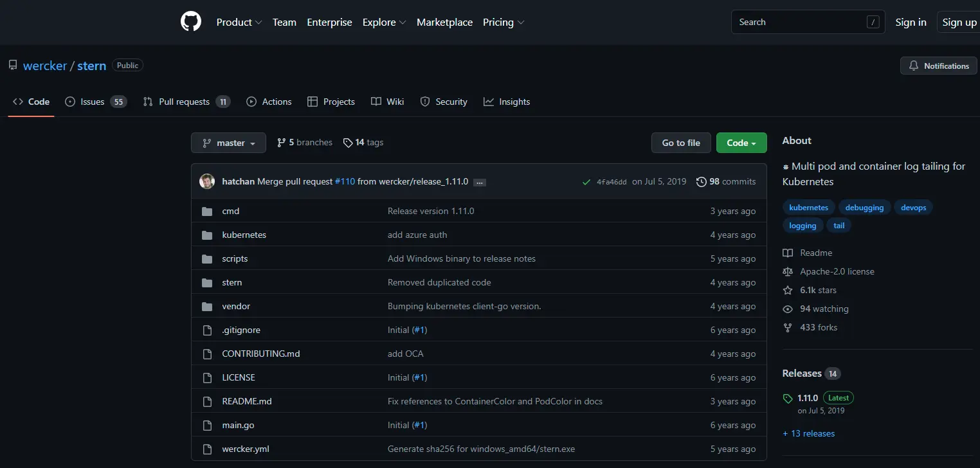The height and width of the screenshot is (468, 980).
Task: Click the Sign up button
Action: [x=959, y=22]
